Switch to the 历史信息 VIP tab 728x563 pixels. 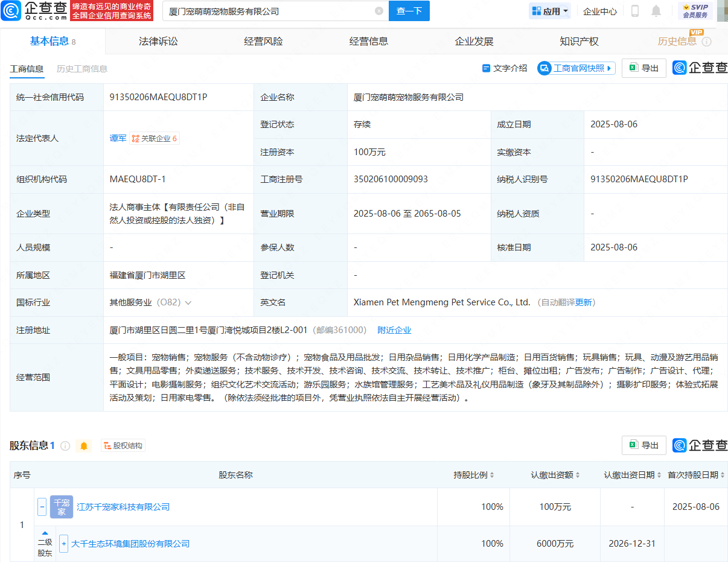click(677, 41)
